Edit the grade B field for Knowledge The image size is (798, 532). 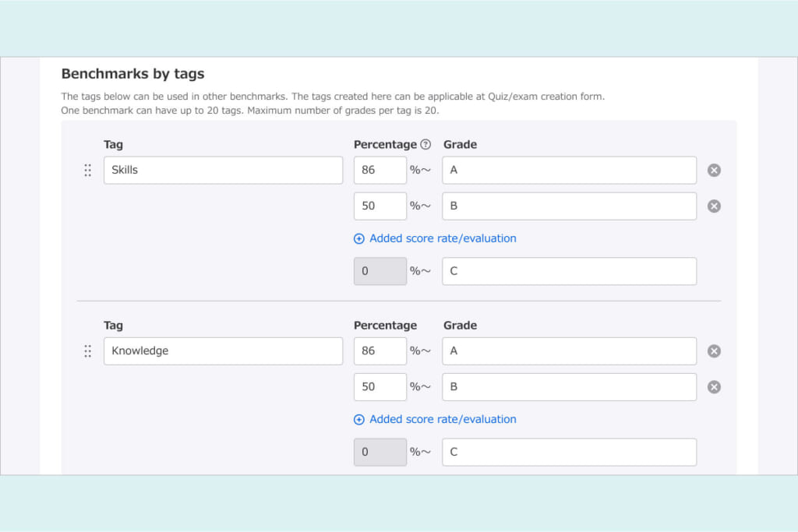569,387
